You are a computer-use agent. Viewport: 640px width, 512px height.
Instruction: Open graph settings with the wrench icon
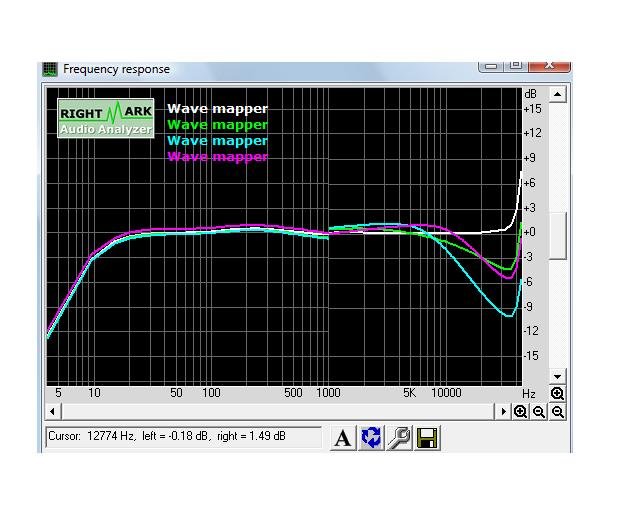(x=399, y=438)
